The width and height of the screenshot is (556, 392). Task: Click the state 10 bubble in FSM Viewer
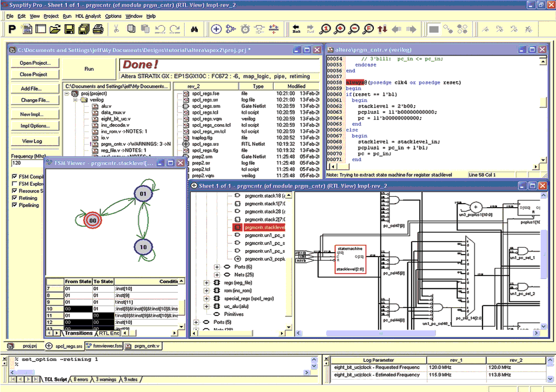[143, 247]
